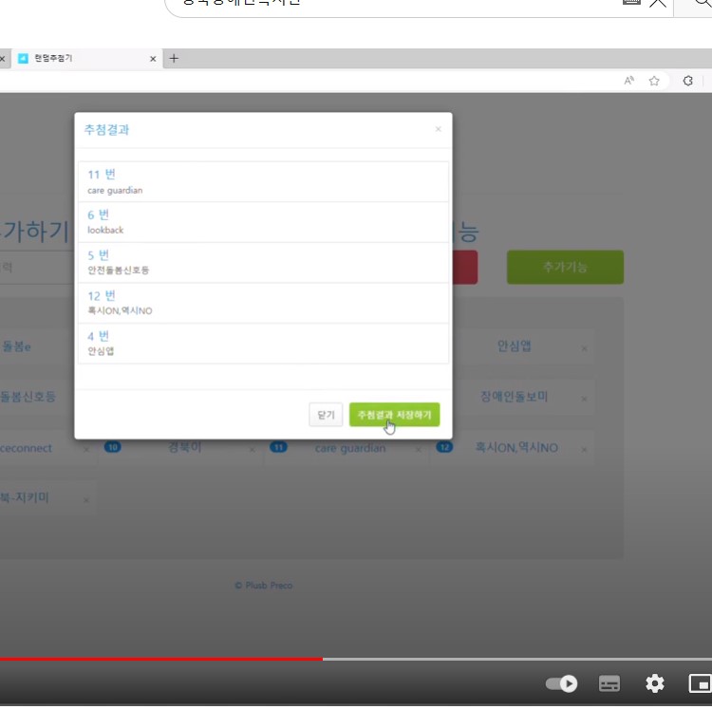Click the green save draw result button
This screenshot has width=712, height=728.
[394, 414]
